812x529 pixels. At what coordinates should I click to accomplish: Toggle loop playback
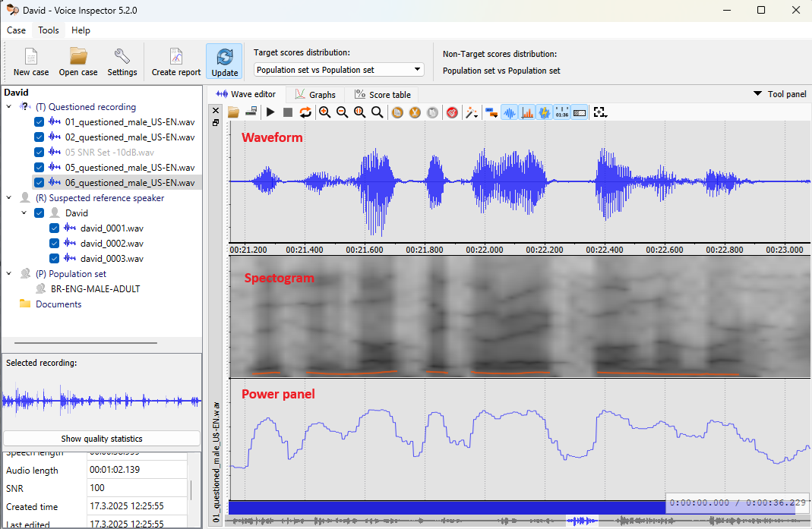[305, 112]
